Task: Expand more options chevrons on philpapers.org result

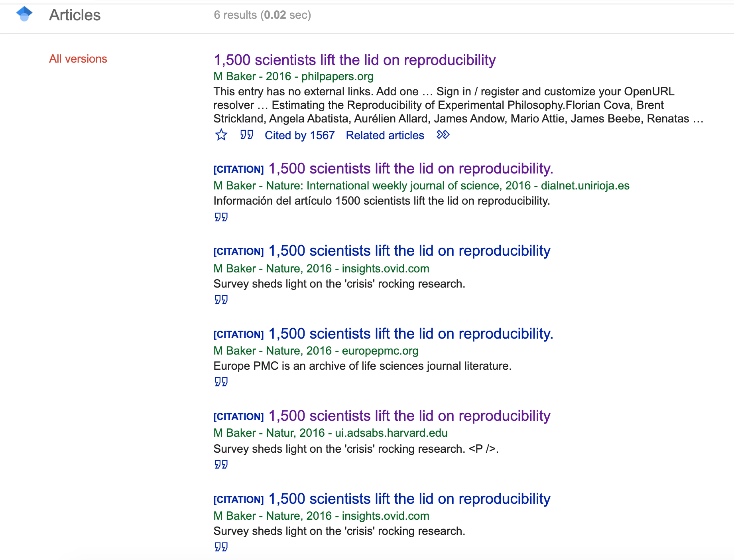Action: pyautogui.click(x=443, y=135)
